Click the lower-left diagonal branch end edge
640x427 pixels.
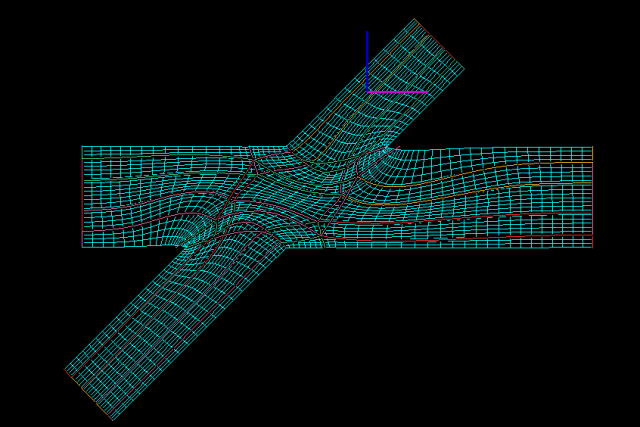coord(89,394)
